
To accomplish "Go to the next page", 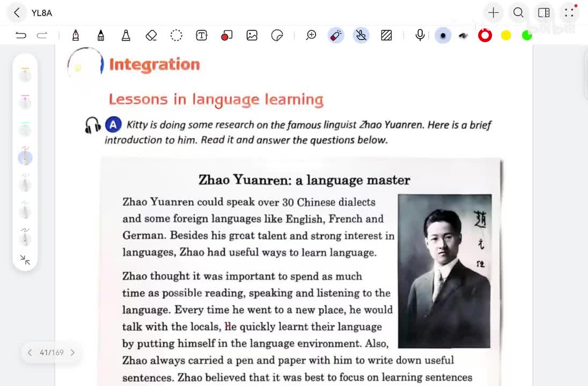I will [x=73, y=352].
